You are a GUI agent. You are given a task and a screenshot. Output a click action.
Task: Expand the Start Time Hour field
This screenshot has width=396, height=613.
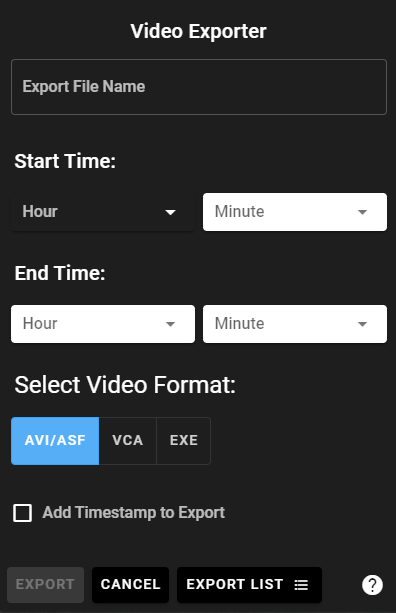click(x=103, y=212)
